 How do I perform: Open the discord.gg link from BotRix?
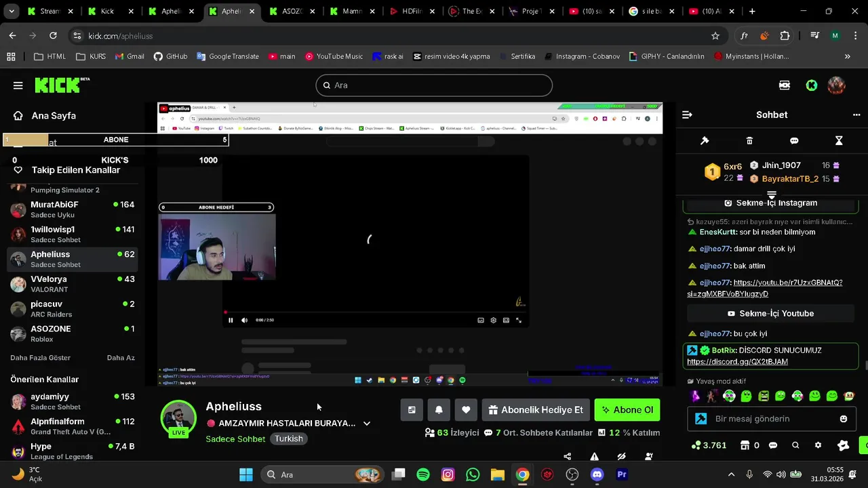pyautogui.click(x=737, y=362)
